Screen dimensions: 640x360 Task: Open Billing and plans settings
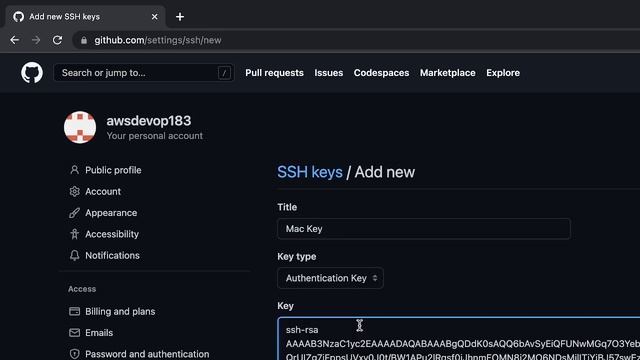click(x=120, y=311)
